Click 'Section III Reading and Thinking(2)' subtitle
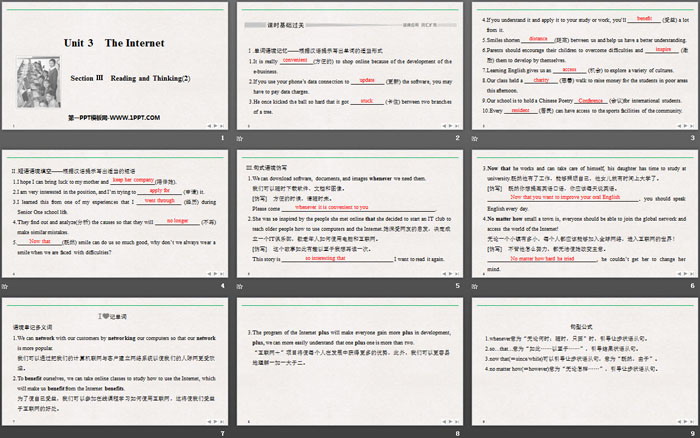 point(130,78)
